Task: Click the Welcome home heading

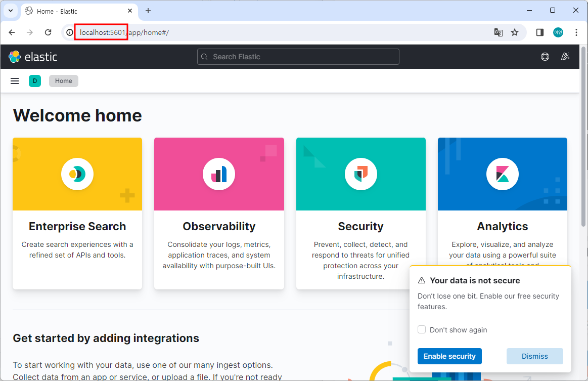Action: [x=77, y=115]
